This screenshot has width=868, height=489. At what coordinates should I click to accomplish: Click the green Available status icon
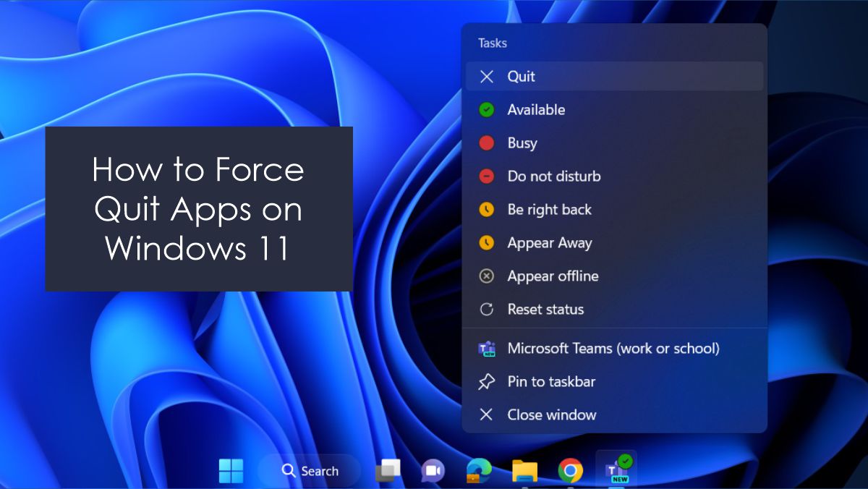(x=486, y=109)
